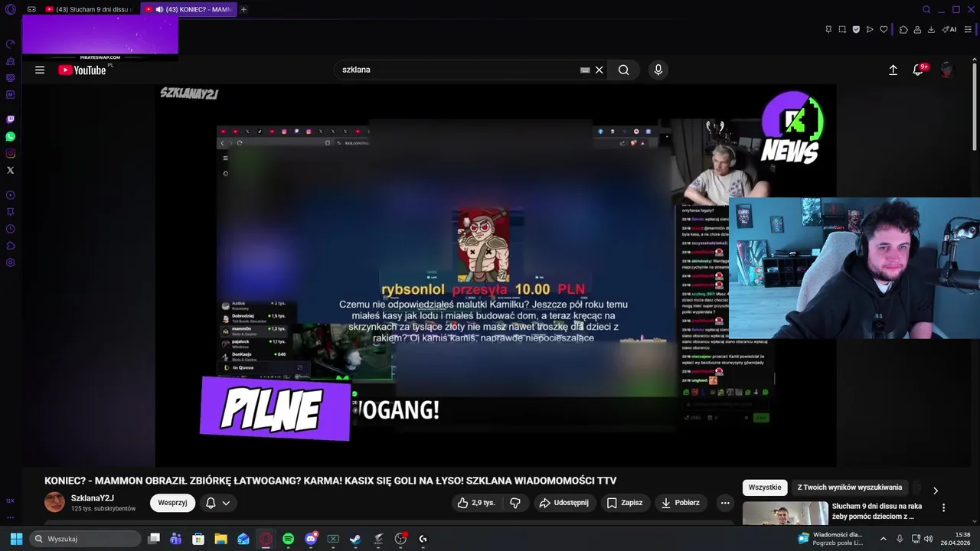
Task: Open a new browser tab
Action: click(x=243, y=9)
